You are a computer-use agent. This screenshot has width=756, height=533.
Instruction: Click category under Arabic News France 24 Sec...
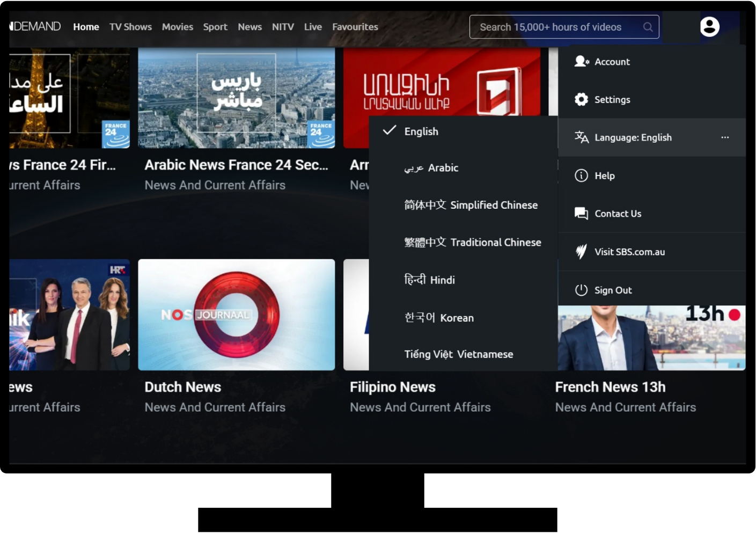click(215, 185)
